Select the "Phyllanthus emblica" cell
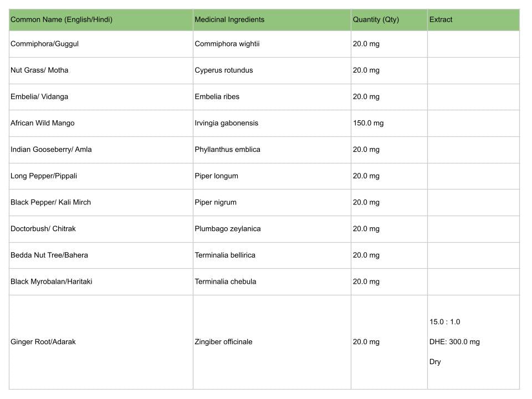Viewport: 532px width, 399px height. coord(227,149)
